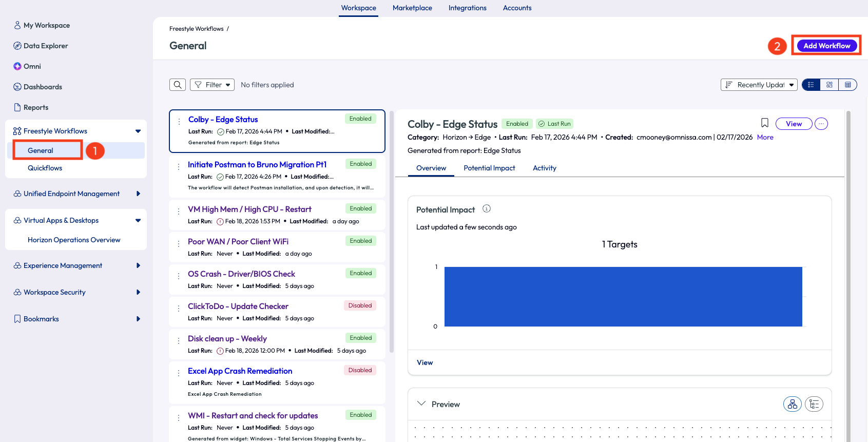Open the Marketplace top menu
868x442 pixels.
[412, 8]
